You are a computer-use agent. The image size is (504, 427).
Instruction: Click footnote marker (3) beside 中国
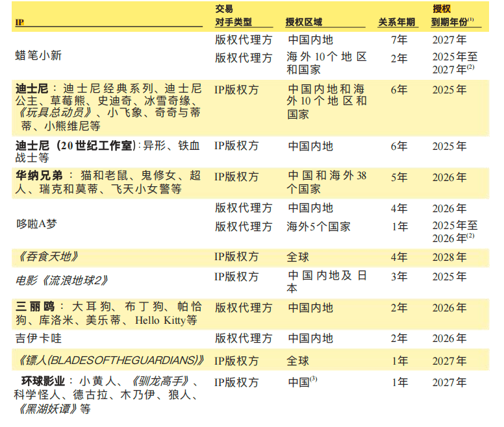coord(314,379)
